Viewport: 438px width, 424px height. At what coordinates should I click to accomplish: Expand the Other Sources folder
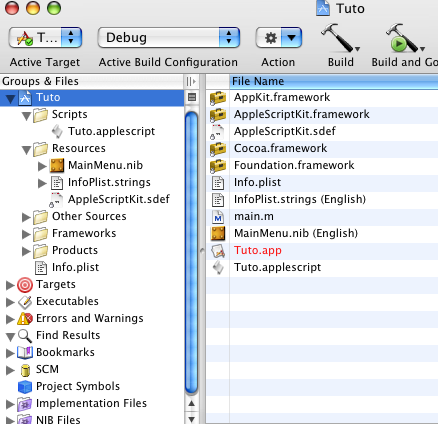[x=26, y=217]
